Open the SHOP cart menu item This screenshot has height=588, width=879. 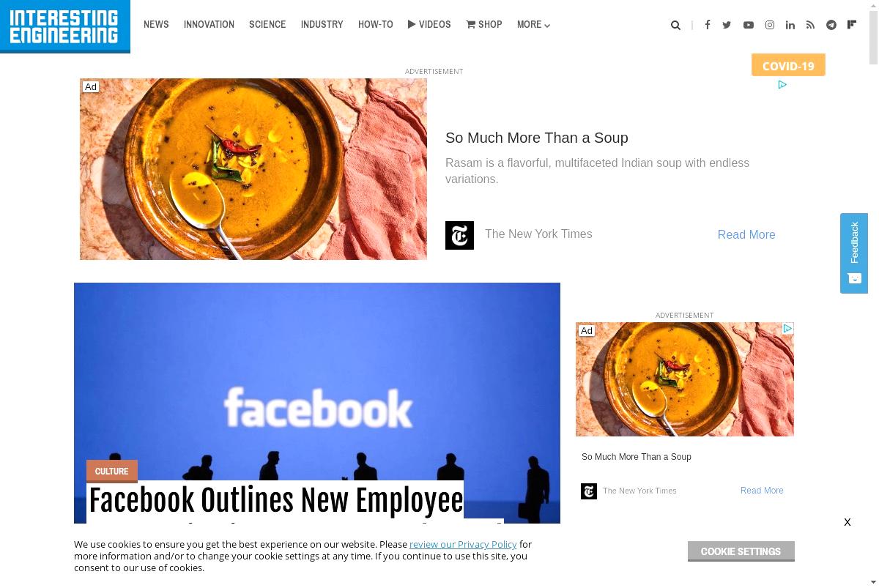[x=484, y=25]
